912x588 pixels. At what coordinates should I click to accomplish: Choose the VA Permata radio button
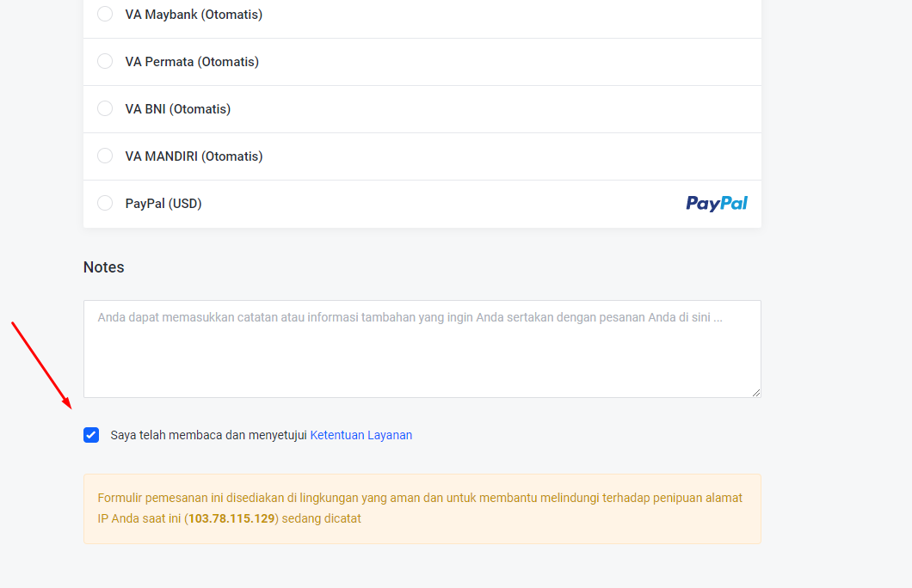coord(105,62)
